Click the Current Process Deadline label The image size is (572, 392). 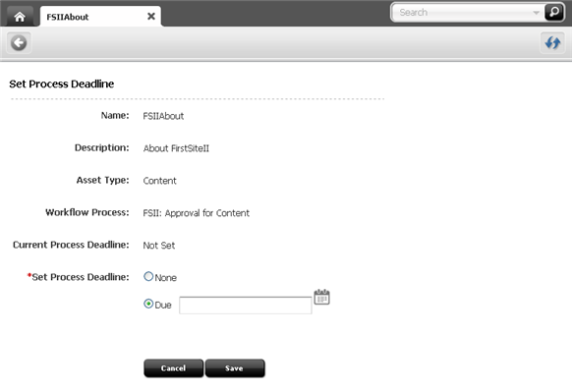(71, 245)
